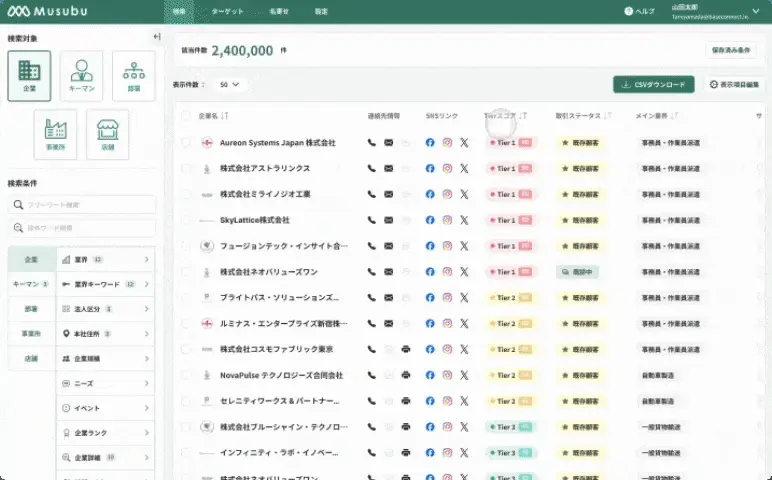This screenshot has height=480, width=772.
Task: Select the 事業所 factory search target card
Action: click(x=55, y=134)
